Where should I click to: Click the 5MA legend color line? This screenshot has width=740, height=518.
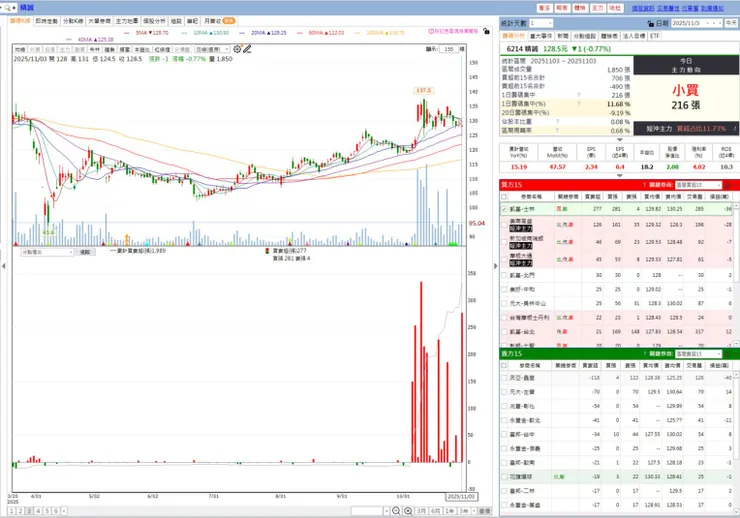point(127,33)
